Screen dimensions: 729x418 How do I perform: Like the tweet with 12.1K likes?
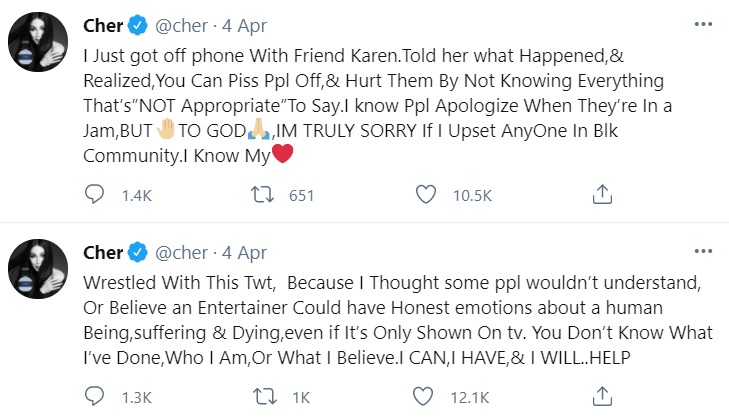point(427,397)
